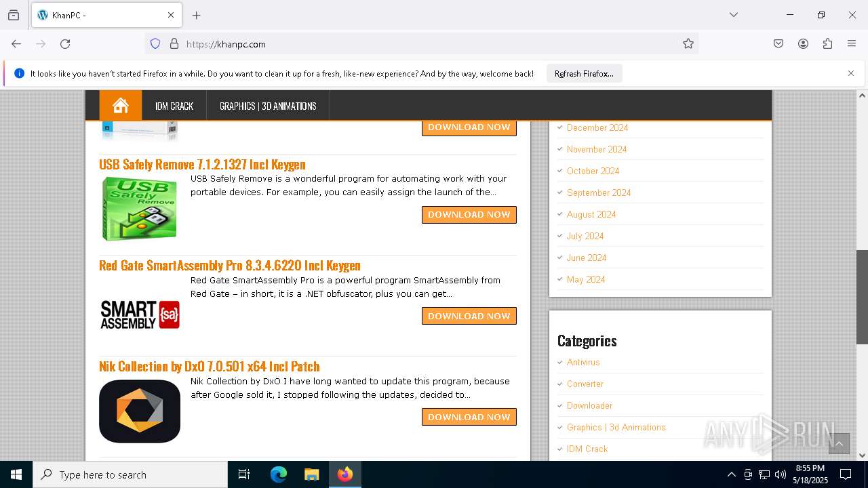Open the Pocket save icon
This screenshot has height=488, width=868.
point(778,44)
